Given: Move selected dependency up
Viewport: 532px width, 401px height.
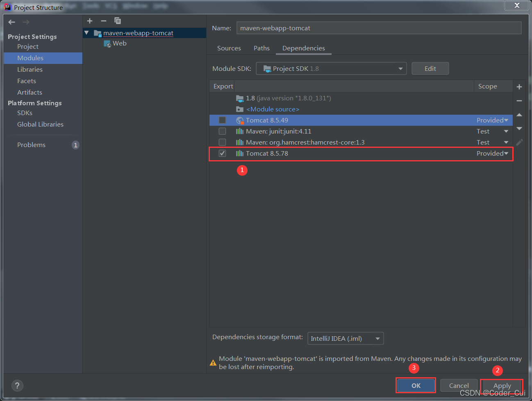Looking at the screenshot, I should pos(519,115).
